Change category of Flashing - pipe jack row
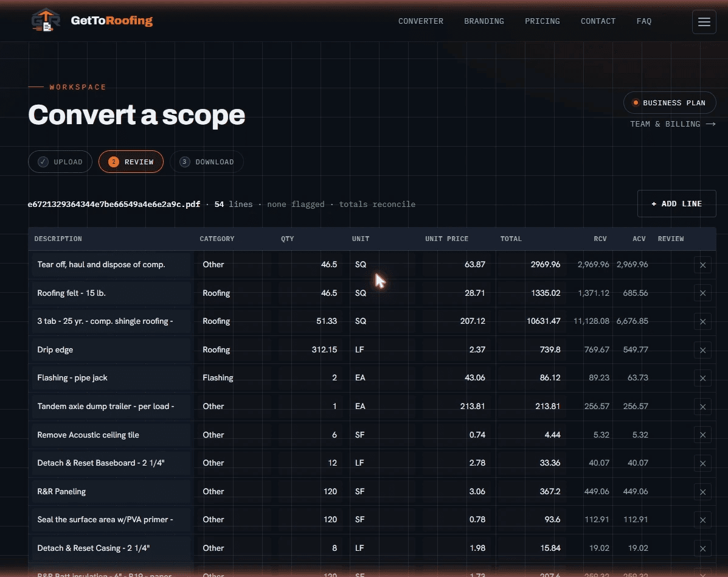The width and height of the screenshot is (728, 577). pyautogui.click(x=235, y=378)
